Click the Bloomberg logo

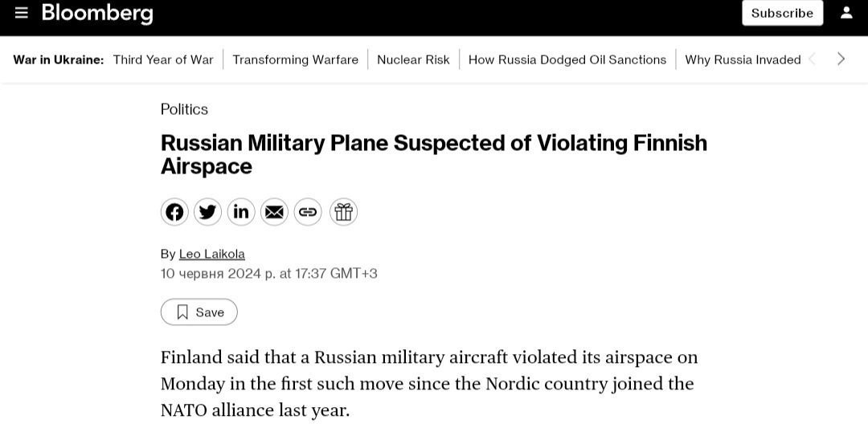click(x=97, y=13)
